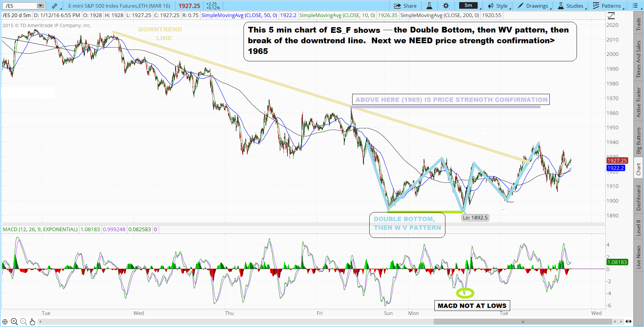Click the Lo: 1892.5 price bubble

(x=475, y=218)
